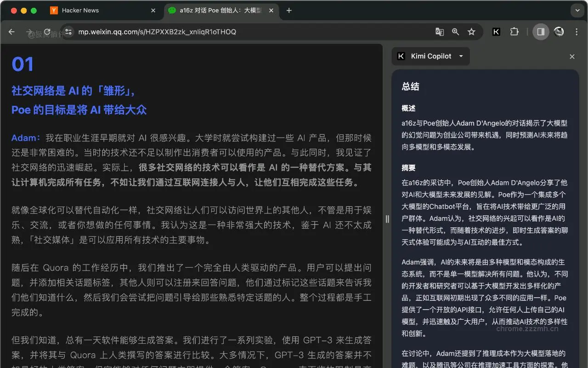
Task: Toggle the side panel icon in toolbar
Action: click(x=540, y=32)
